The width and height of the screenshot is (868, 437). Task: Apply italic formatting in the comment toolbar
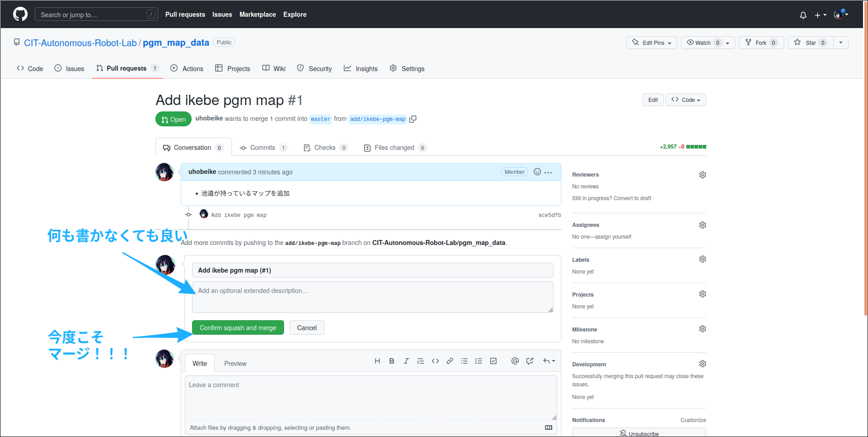coord(406,361)
